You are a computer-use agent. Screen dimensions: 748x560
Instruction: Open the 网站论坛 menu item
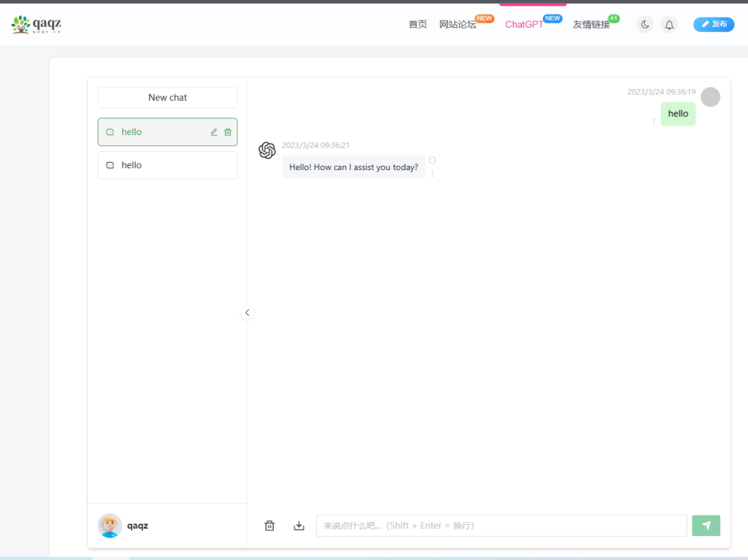click(x=457, y=24)
